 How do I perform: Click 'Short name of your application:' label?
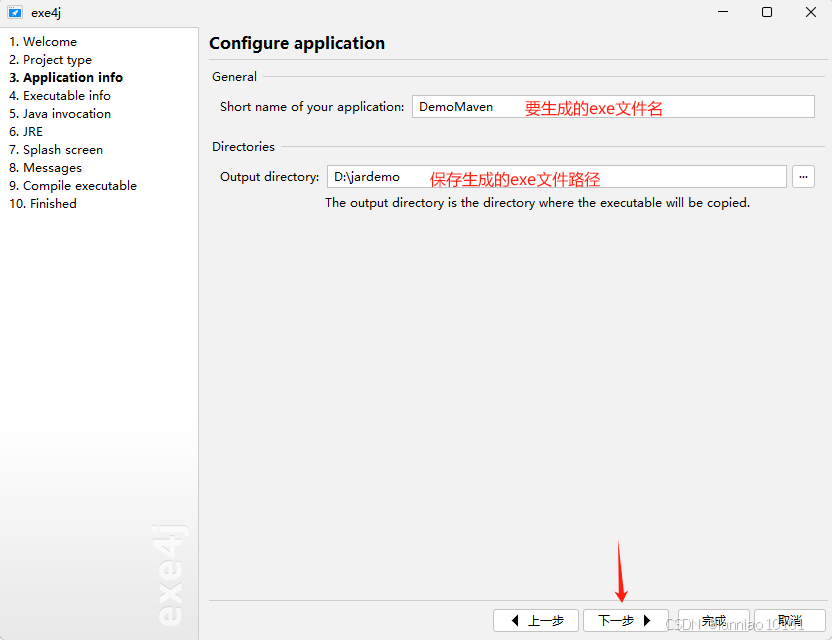[x=312, y=107]
